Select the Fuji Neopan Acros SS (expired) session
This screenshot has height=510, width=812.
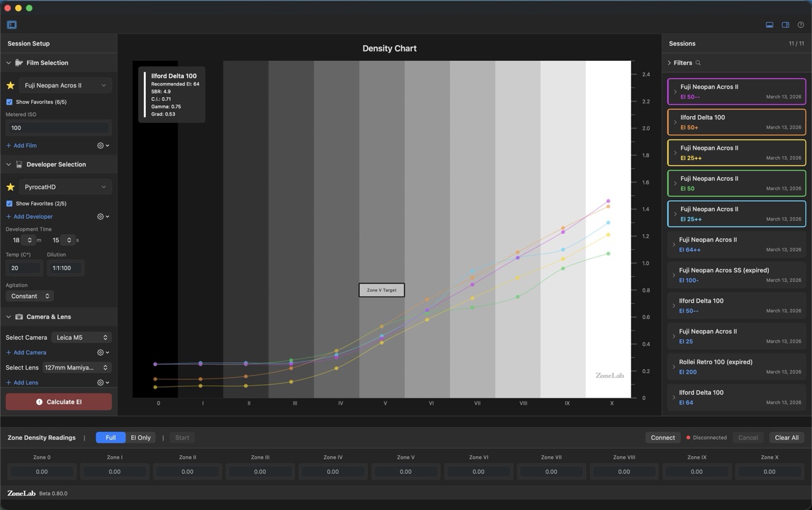737,275
